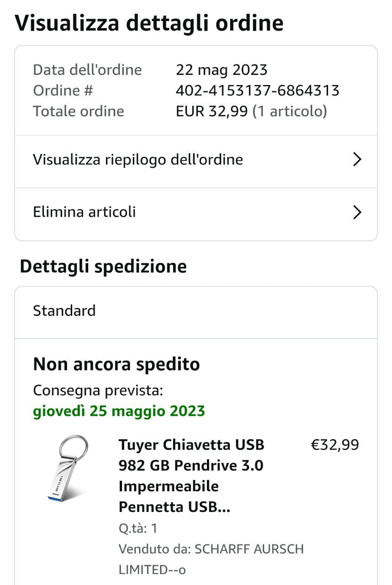Tap the Q.tà: 1 quantity label

pyautogui.click(x=138, y=529)
